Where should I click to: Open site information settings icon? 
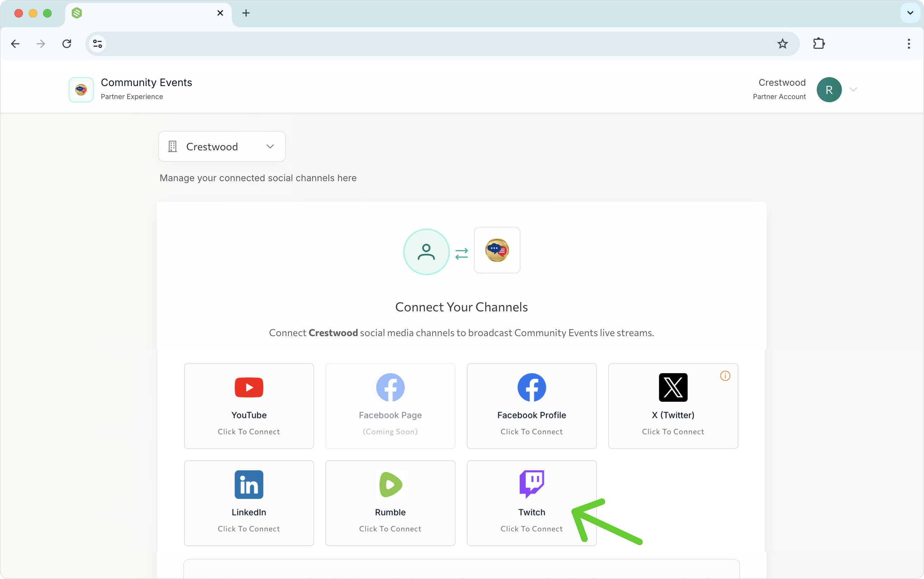98,44
